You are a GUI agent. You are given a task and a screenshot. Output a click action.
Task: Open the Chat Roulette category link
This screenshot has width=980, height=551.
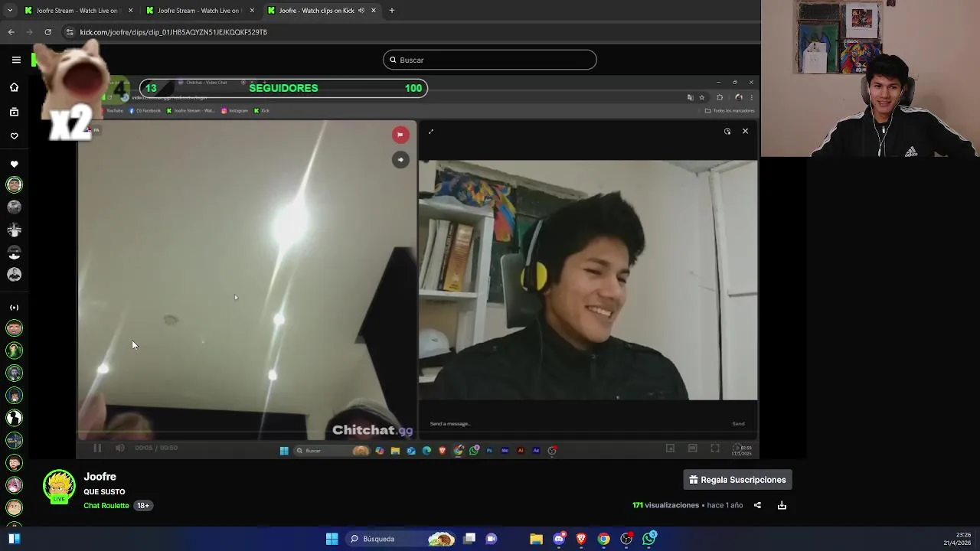106,506
